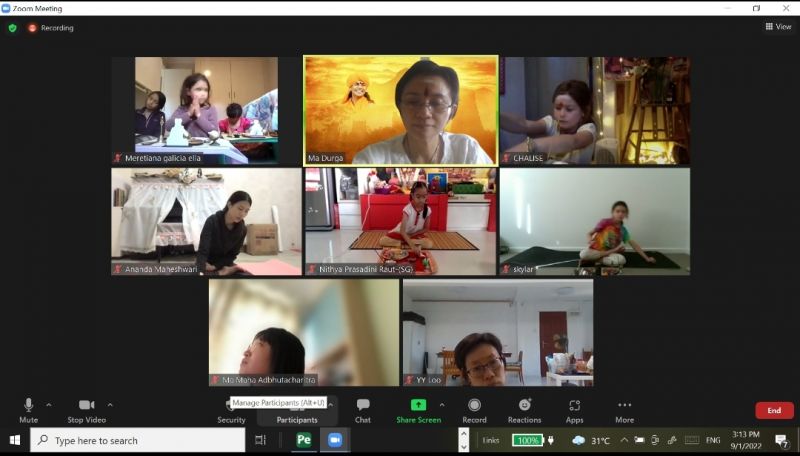Click the muted mic icon beside Nithya Prasadini Raut
The width and height of the screenshot is (800, 456).
(312, 269)
